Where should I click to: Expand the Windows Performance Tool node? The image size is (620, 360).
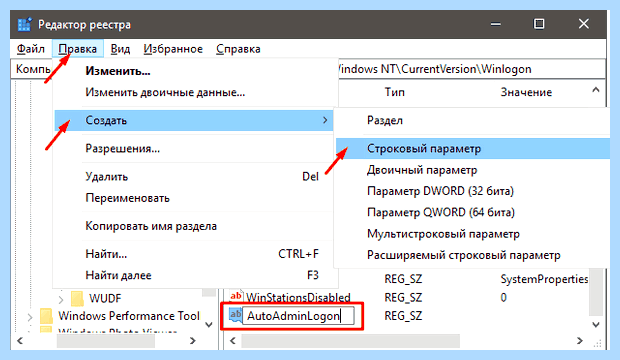click(x=30, y=317)
